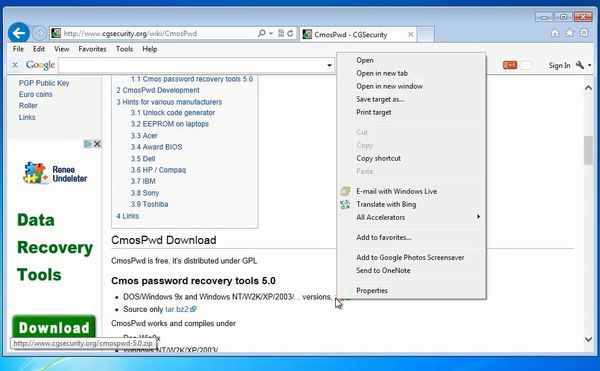The image size is (600, 371).
Task: Click the Google toolbar wrench settings icon
Action: tap(580, 65)
